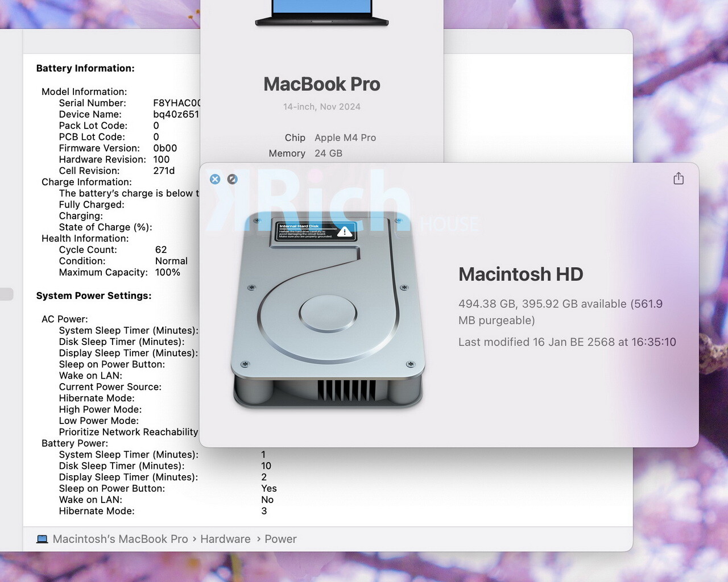
Task: Click the Device Name label
Action: [x=90, y=114]
